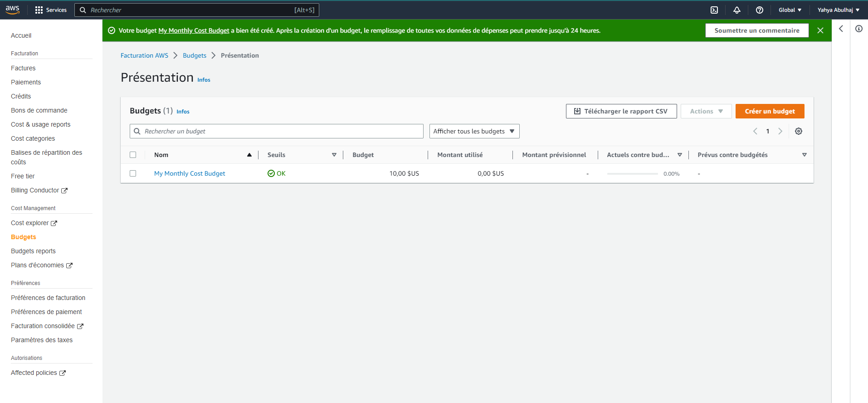The image size is (868, 403).
Task: Collapse the right help panel chevron
Action: pyautogui.click(x=841, y=29)
